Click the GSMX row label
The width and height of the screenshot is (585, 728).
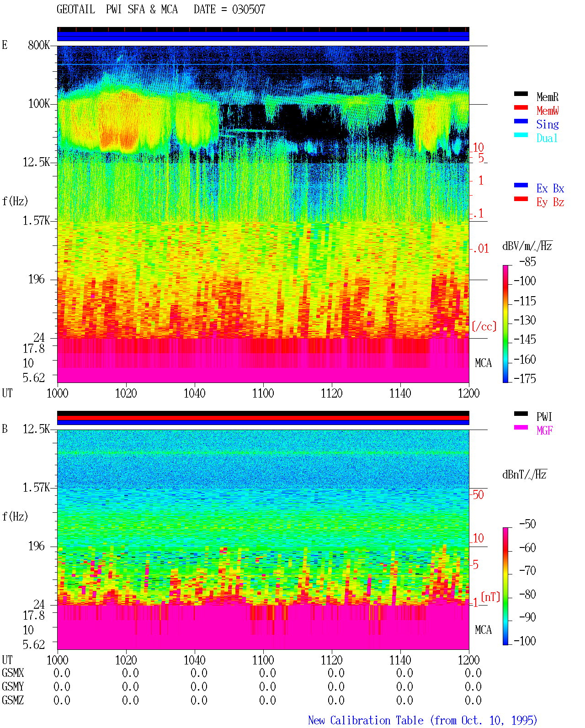(13, 673)
